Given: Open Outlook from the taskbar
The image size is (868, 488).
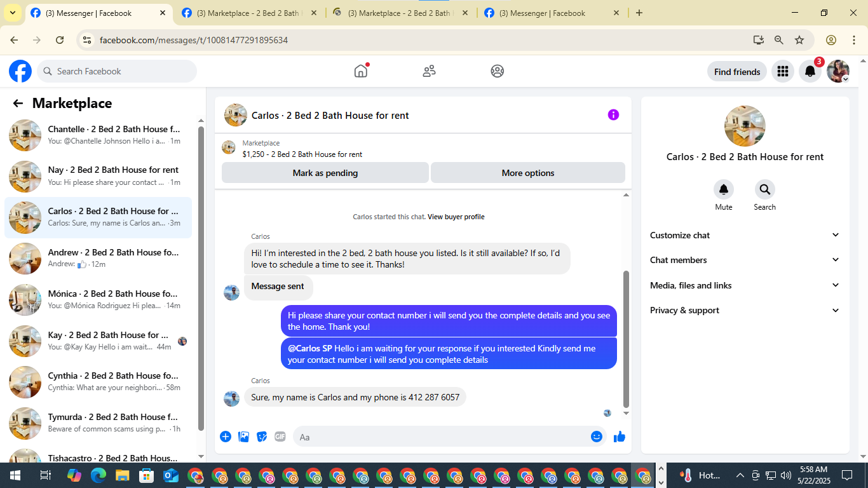Looking at the screenshot, I should (171, 475).
